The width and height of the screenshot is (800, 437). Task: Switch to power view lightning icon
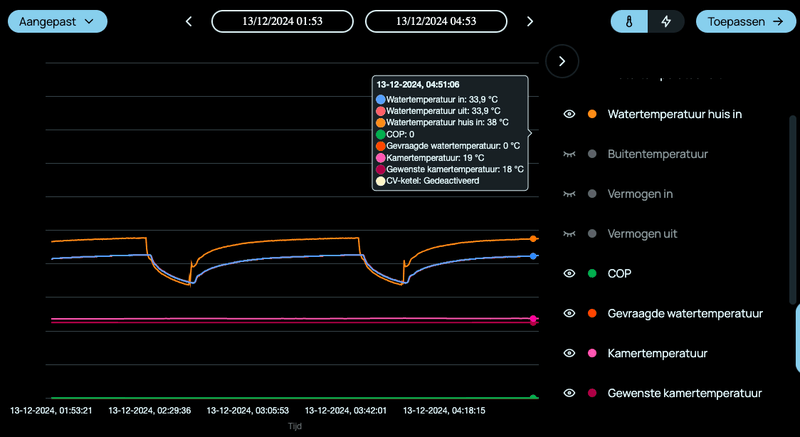tap(666, 21)
